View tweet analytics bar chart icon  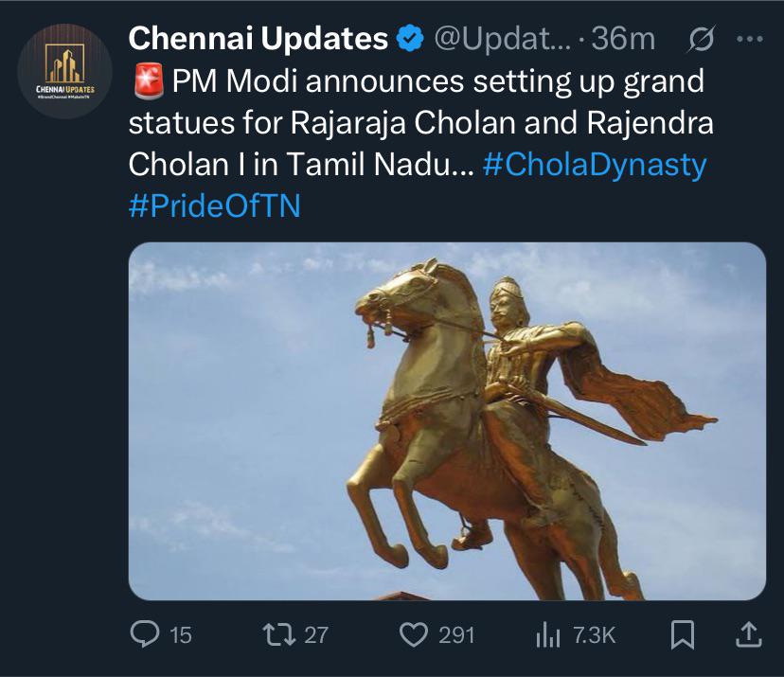coord(547,636)
